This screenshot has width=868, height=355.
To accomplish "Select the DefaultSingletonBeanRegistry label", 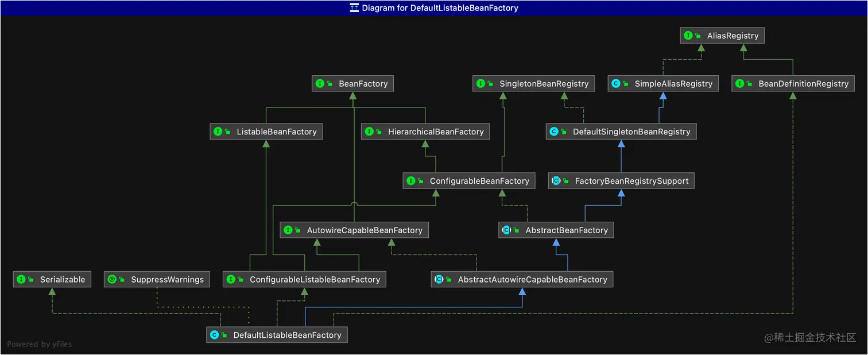I will coord(631,132).
